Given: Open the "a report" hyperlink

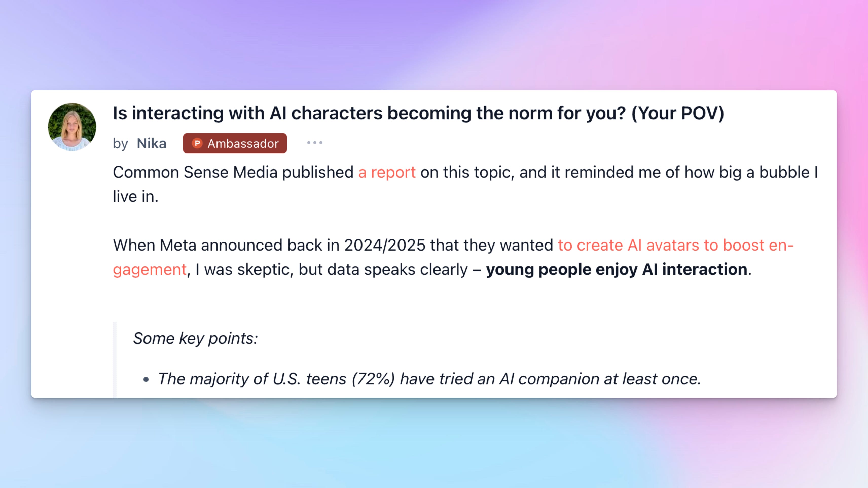Looking at the screenshot, I should 387,173.
